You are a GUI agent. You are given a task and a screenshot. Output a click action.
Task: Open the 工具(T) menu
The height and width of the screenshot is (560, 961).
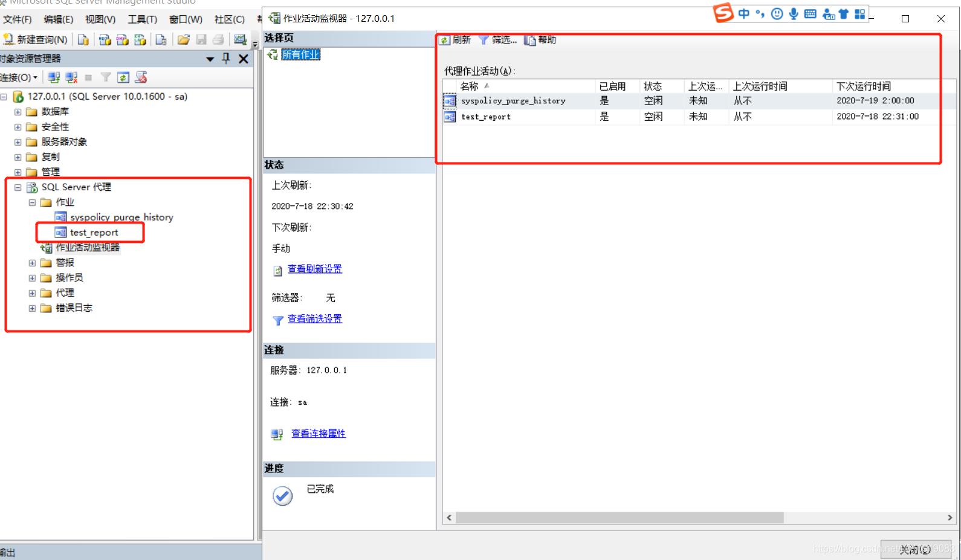[x=142, y=19]
